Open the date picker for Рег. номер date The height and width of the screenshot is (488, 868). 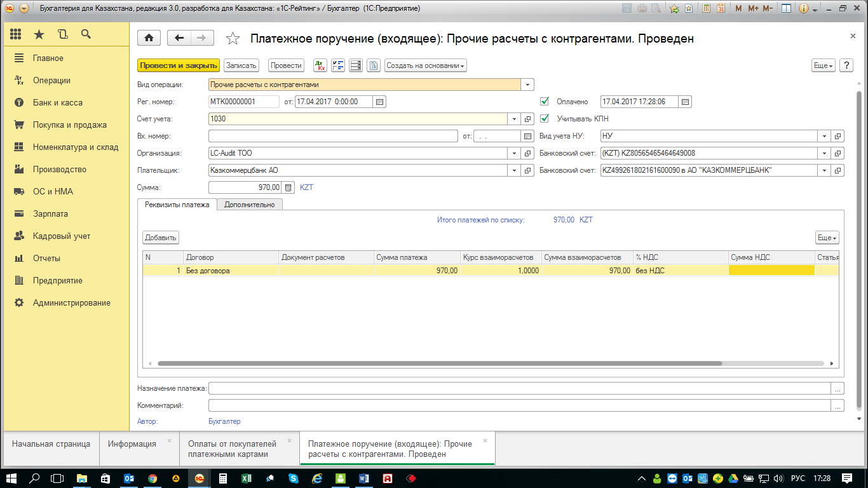(379, 102)
